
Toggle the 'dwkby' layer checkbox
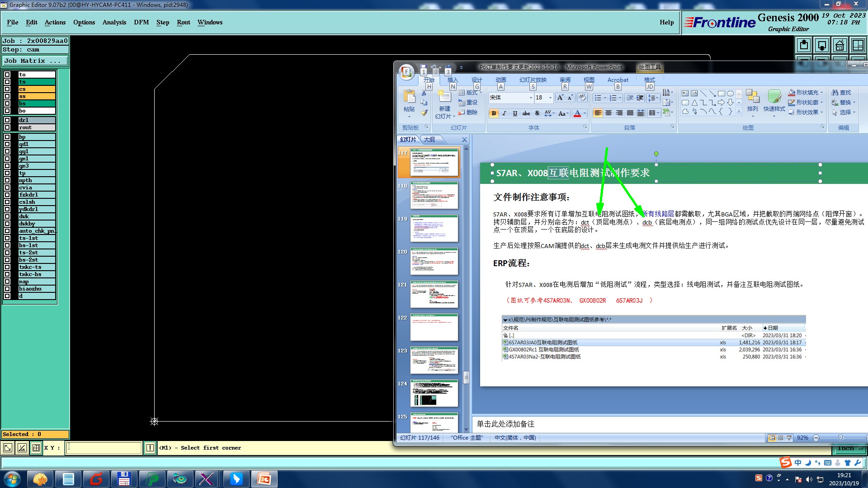click(7, 224)
